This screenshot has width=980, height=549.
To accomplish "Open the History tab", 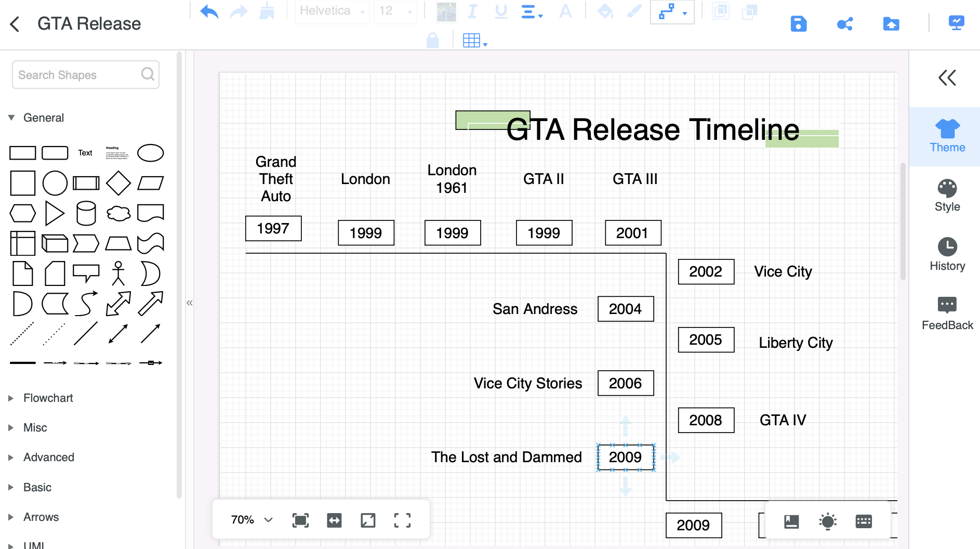I will [947, 255].
